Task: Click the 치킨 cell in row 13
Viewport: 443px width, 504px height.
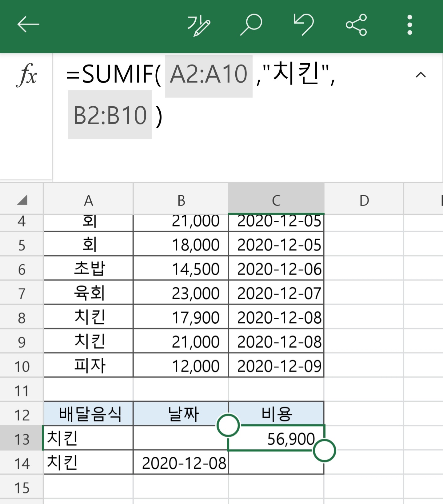Action: point(89,438)
